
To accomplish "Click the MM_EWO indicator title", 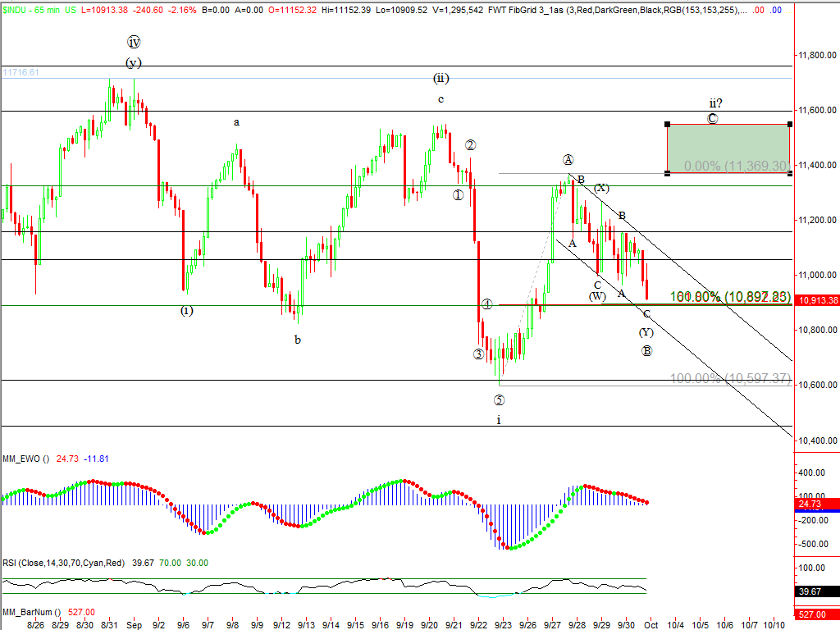I will (25, 459).
